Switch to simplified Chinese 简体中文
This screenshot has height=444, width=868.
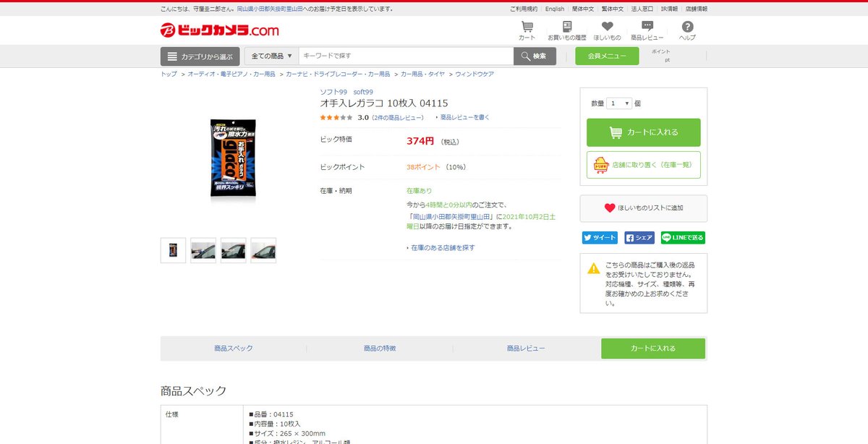coord(583,9)
